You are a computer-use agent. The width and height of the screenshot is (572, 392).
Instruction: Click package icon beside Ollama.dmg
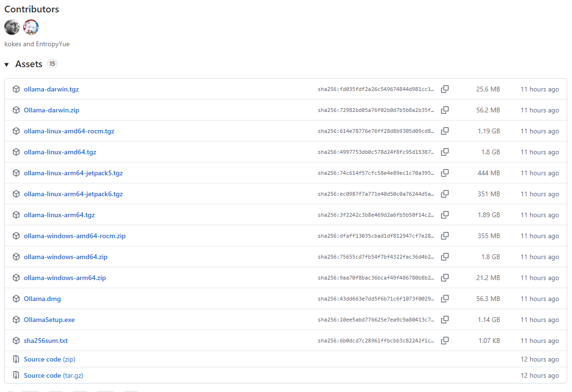(x=16, y=299)
